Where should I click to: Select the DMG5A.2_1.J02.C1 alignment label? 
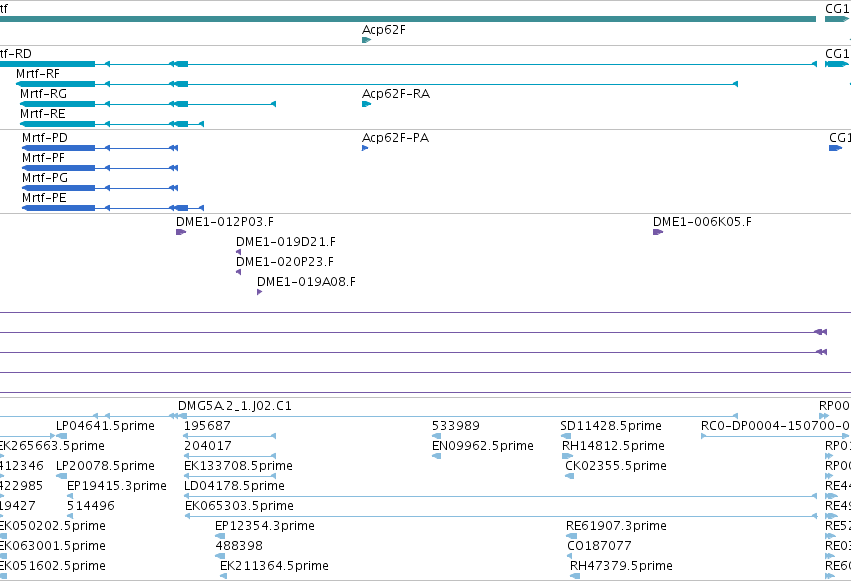tap(234, 406)
